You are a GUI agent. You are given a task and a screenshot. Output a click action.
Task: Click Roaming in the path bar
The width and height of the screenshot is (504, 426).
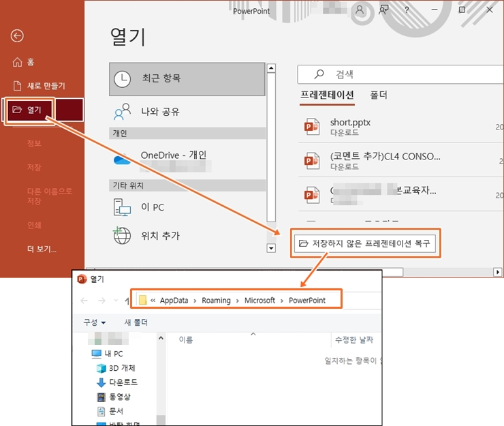216,301
